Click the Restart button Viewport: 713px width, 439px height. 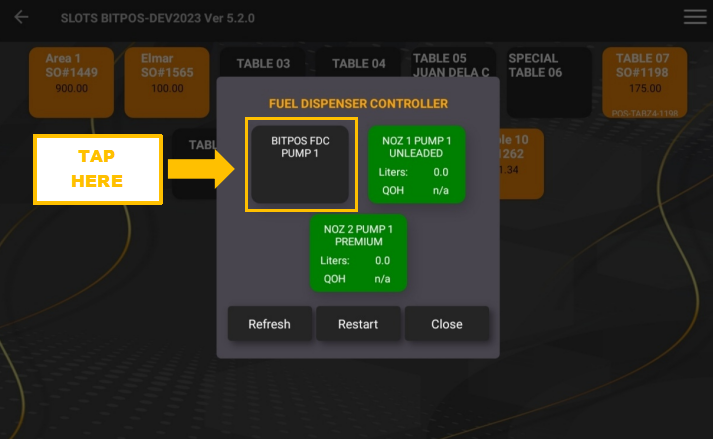(x=358, y=324)
